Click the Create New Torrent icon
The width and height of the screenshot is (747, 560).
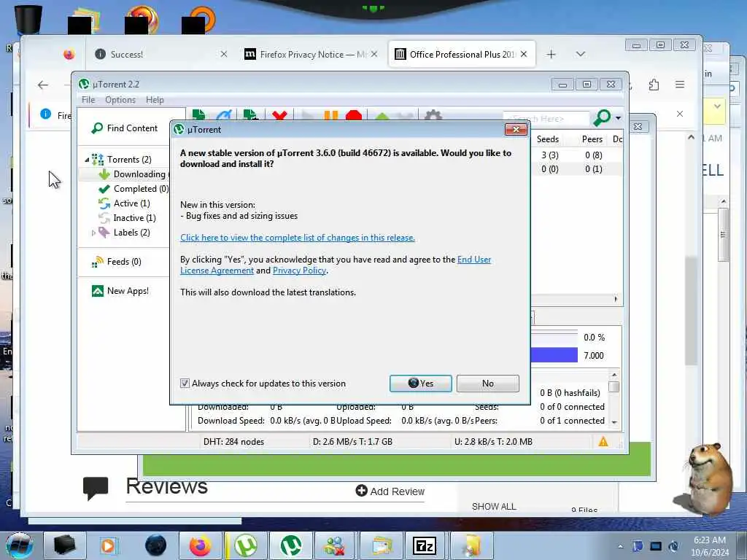click(250, 114)
